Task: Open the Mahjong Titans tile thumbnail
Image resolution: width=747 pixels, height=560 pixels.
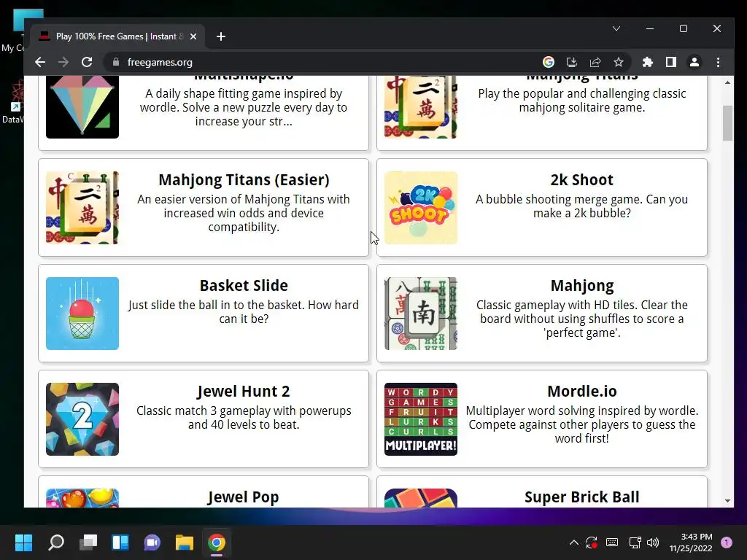Action: pyautogui.click(x=421, y=107)
